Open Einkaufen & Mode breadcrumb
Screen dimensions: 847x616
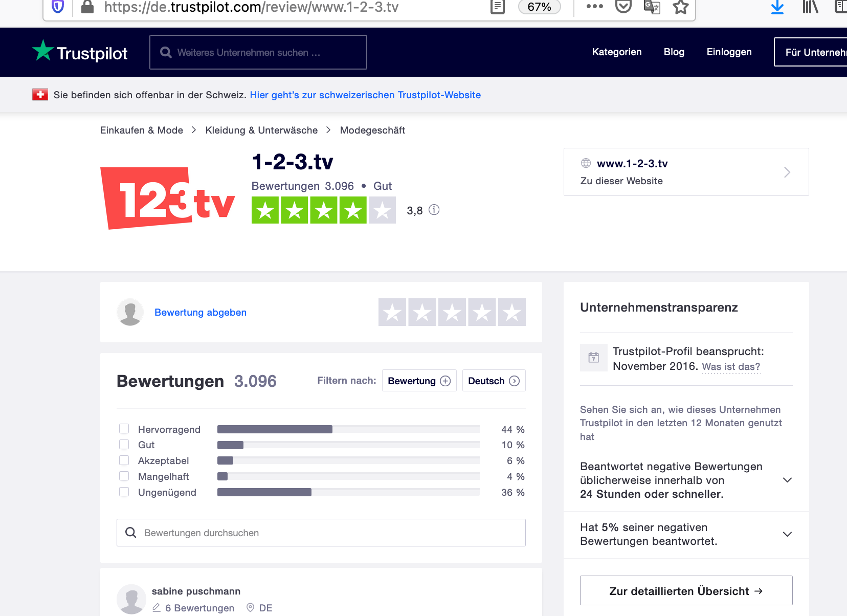coord(142,130)
